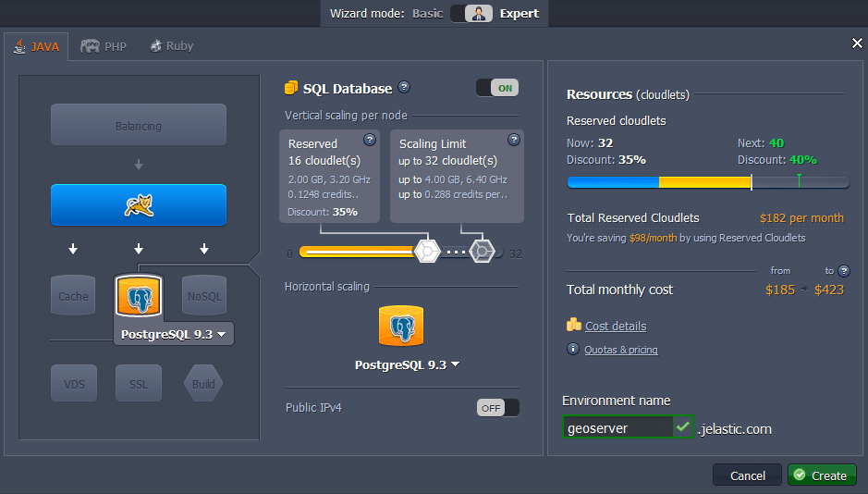Click the 'Now: 32' cloudlets value
Image resolution: width=868 pixels, height=494 pixels.
(590, 142)
